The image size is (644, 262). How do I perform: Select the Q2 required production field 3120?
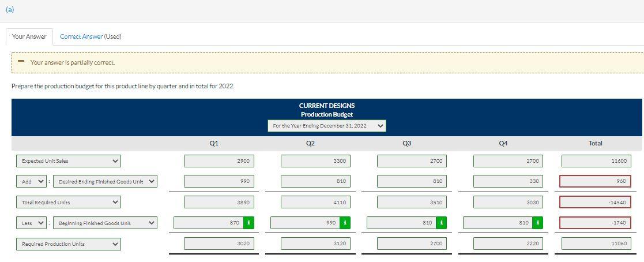tap(315, 244)
